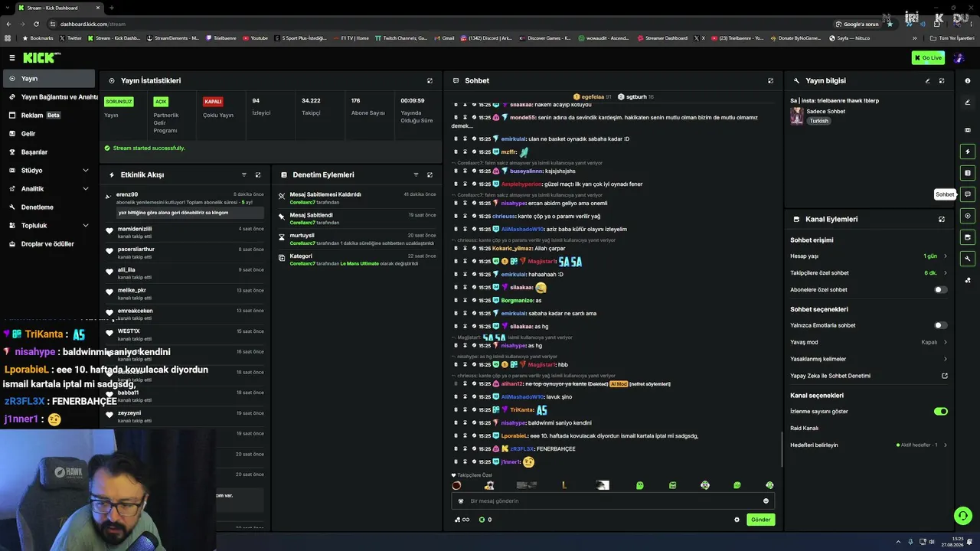The height and width of the screenshot is (551, 980).
Task: Open Twitch Channels bookmark
Action: 401,38
